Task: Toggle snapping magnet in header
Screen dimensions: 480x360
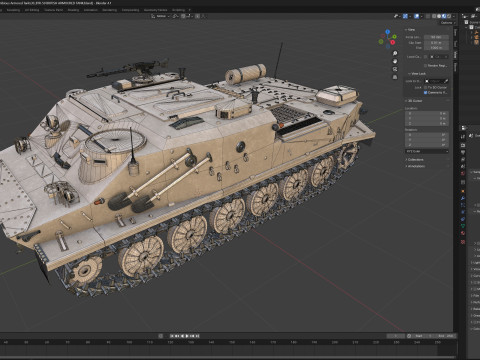Action: (x=183, y=16)
